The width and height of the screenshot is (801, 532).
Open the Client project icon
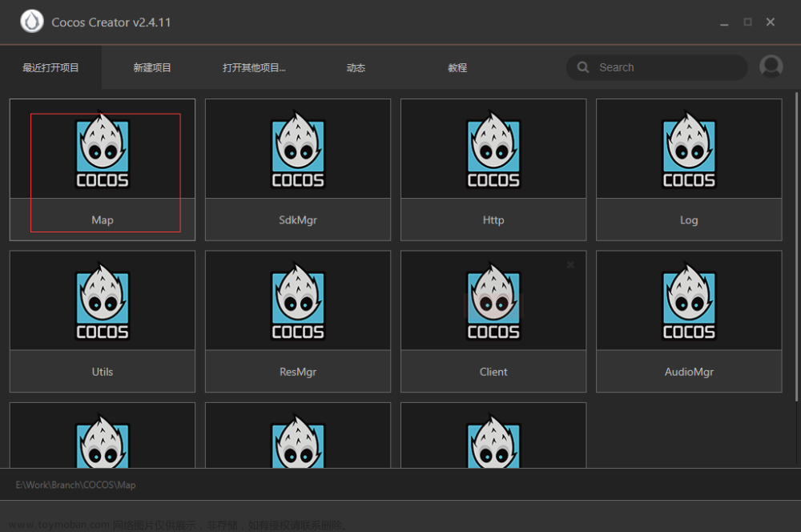tap(493, 300)
